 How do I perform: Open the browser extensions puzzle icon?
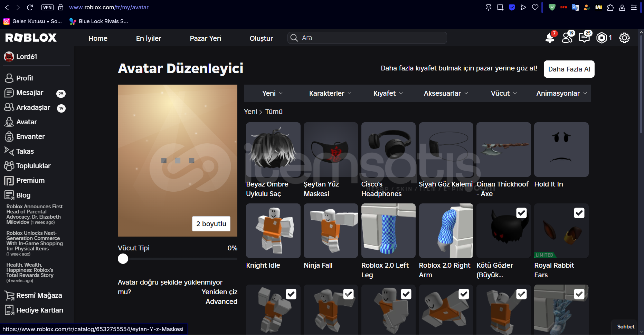(610, 7)
